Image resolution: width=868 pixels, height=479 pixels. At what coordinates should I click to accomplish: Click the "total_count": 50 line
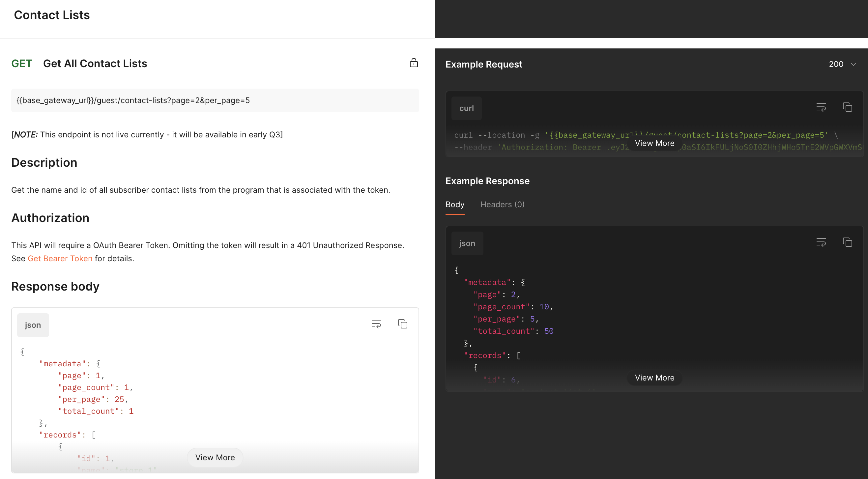coord(513,331)
